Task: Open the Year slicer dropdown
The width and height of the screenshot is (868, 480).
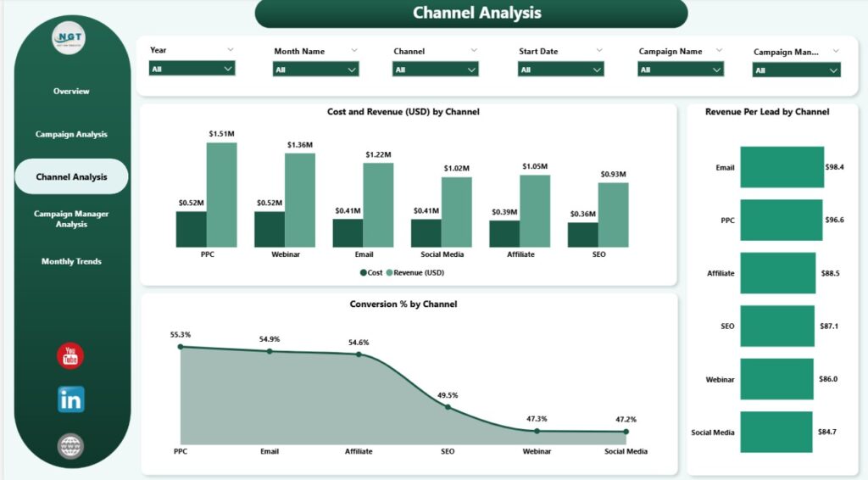Action: 192,69
